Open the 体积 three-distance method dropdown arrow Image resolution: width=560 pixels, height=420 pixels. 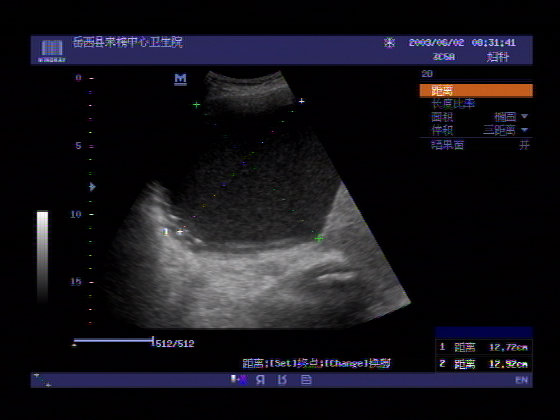pos(524,130)
